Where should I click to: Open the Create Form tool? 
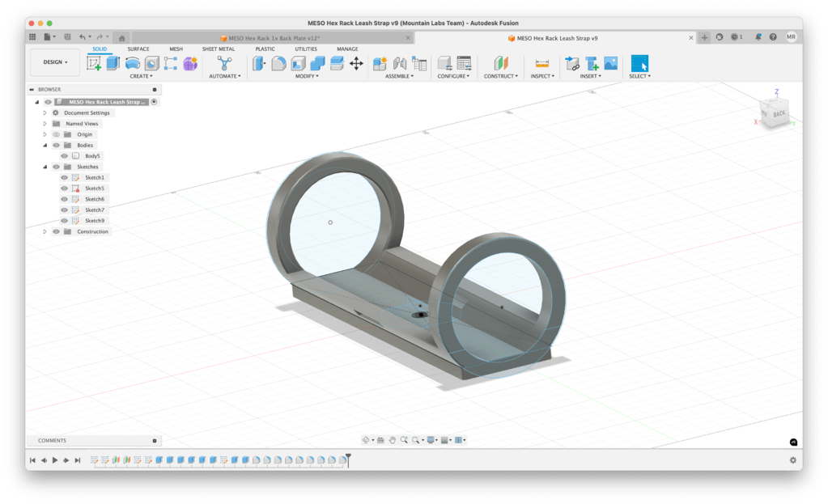click(x=190, y=63)
